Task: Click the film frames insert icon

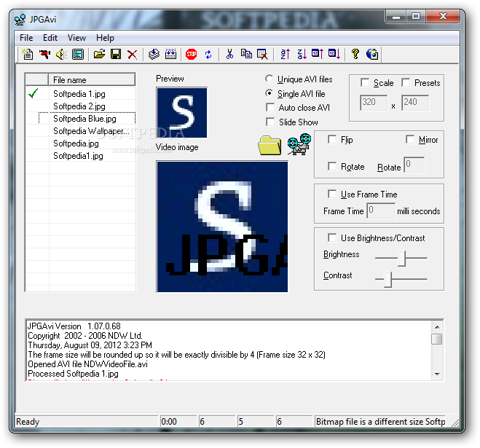Action: click(x=170, y=55)
